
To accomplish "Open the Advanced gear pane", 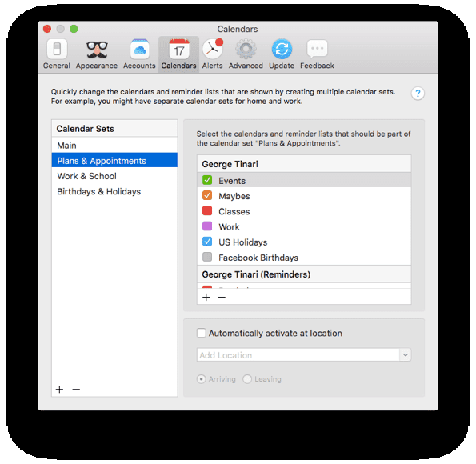I will (246, 54).
